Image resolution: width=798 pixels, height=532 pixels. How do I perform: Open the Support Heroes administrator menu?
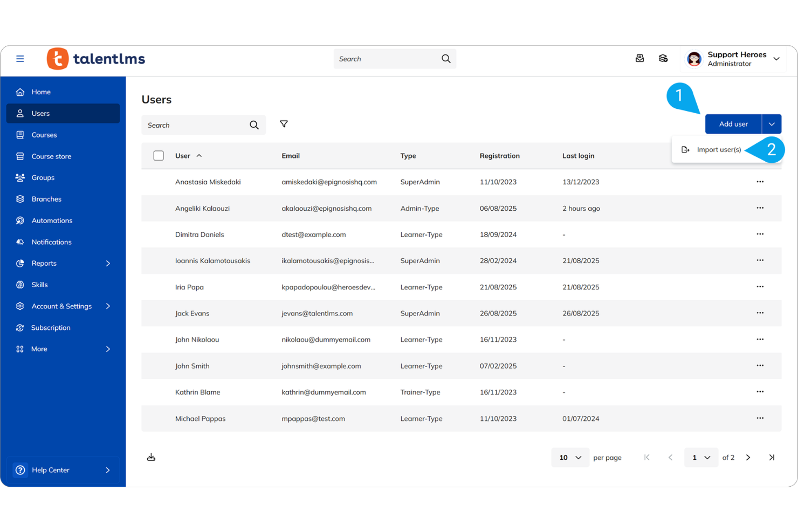pyautogui.click(x=733, y=59)
